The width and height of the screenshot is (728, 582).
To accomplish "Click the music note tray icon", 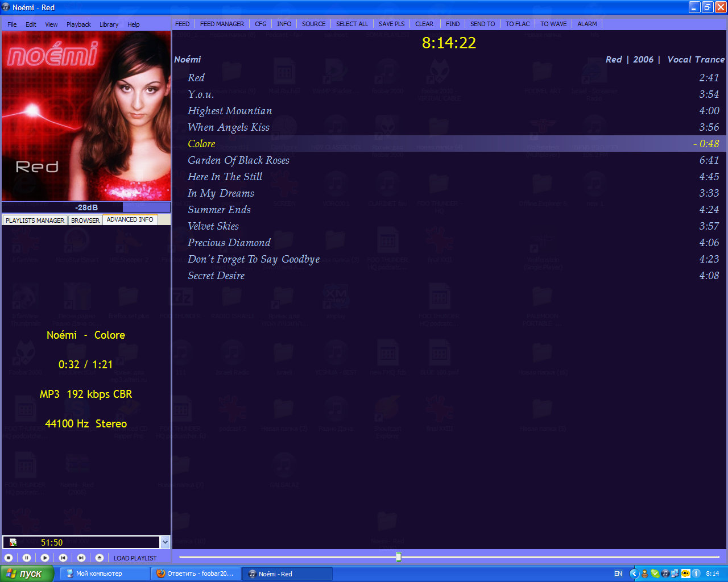I will 665,573.
